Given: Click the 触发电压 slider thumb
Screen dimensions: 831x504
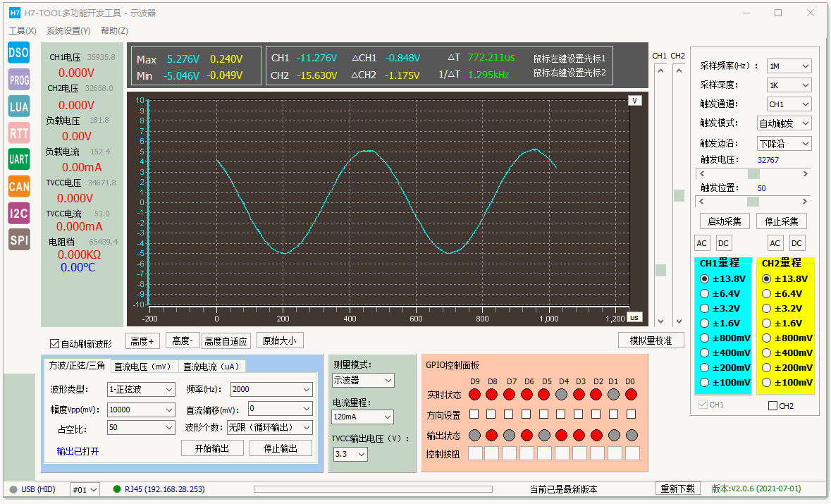Looking at the screenshot, I should pos(753,174).
